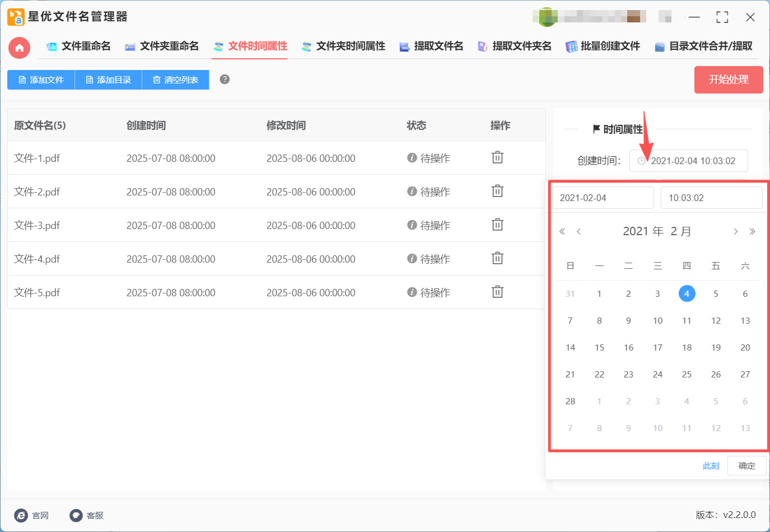This screenshot has width=770, height=532.
Task: Go to next month with right chevron
Action: tap(735, 232)
